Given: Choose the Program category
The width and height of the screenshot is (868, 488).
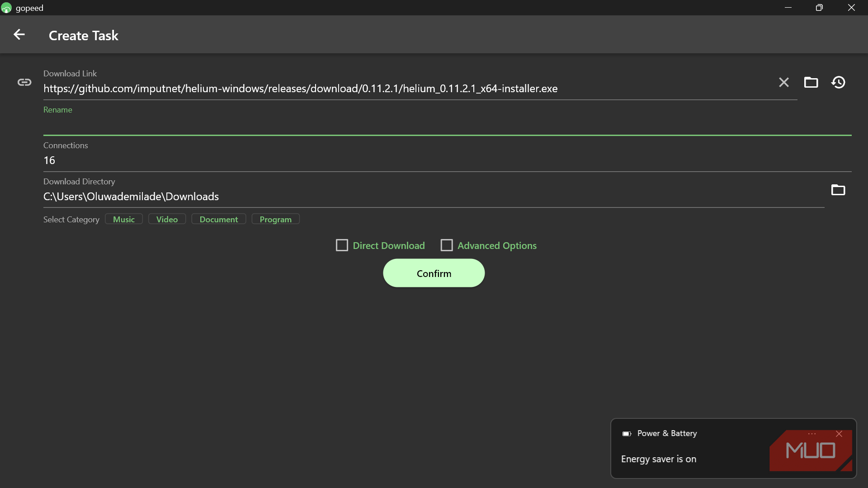Looking at the screenshot, I should coord(276,219).
